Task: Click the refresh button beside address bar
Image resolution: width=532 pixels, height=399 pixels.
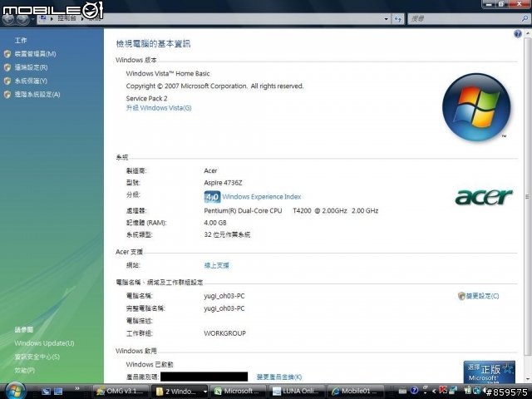Action: coord(397,19)
